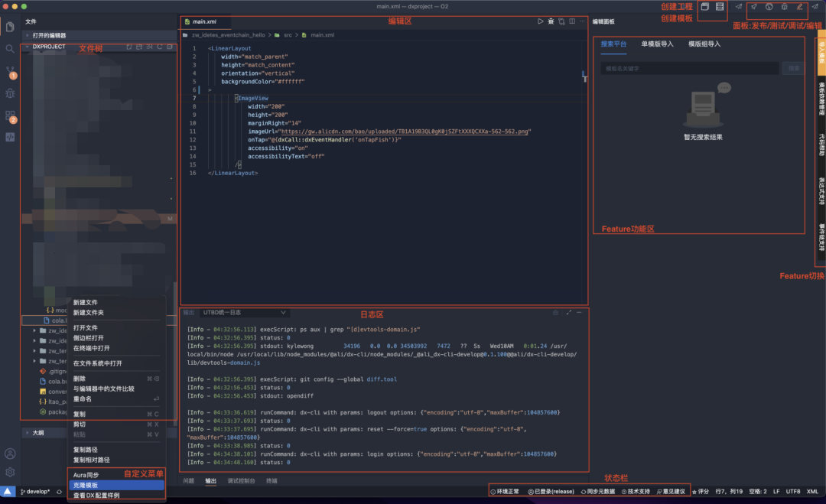Click the create project icon in title bar
Viewport: 826px width, 504px height.
point(705,7)
